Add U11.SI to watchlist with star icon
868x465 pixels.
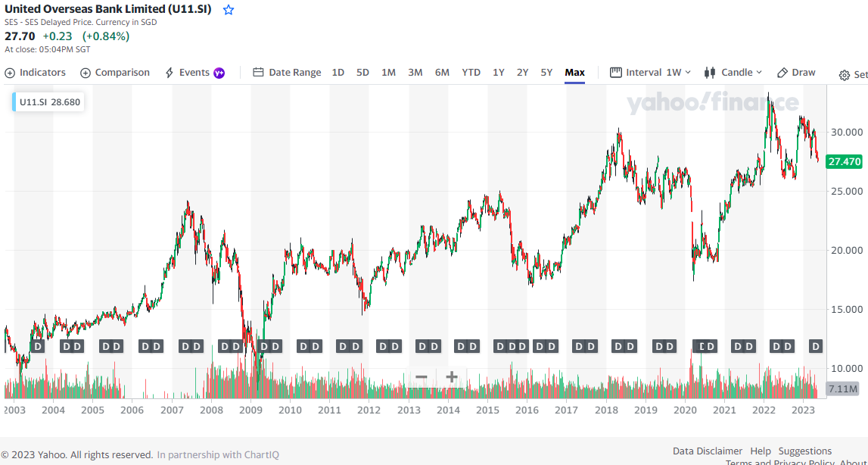coord(228,10)
